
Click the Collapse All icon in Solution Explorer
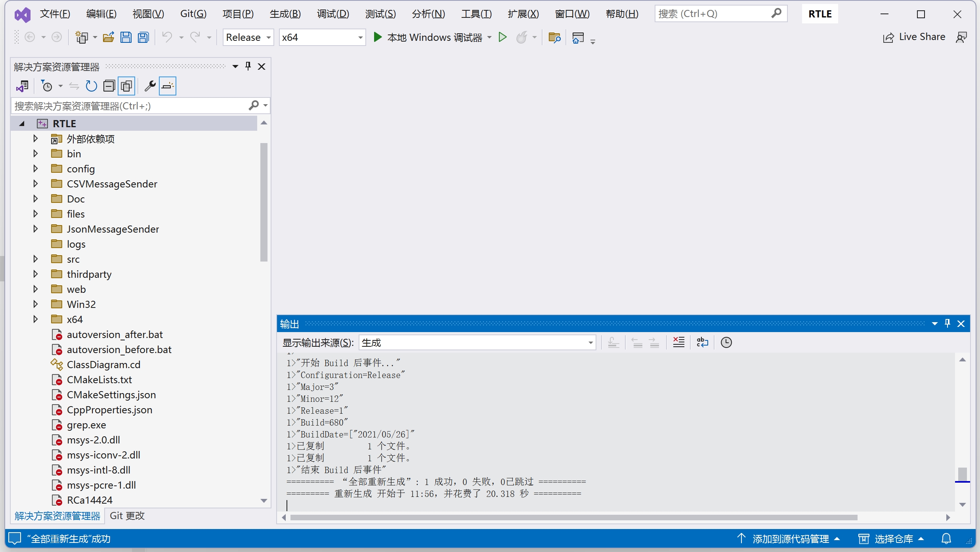click(109, 86)
